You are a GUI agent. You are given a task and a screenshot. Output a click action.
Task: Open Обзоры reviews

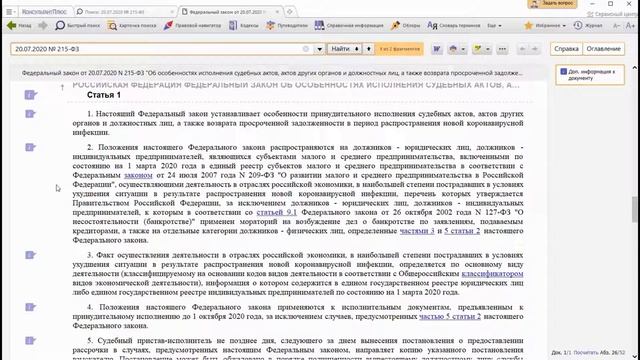pos(405,25)
